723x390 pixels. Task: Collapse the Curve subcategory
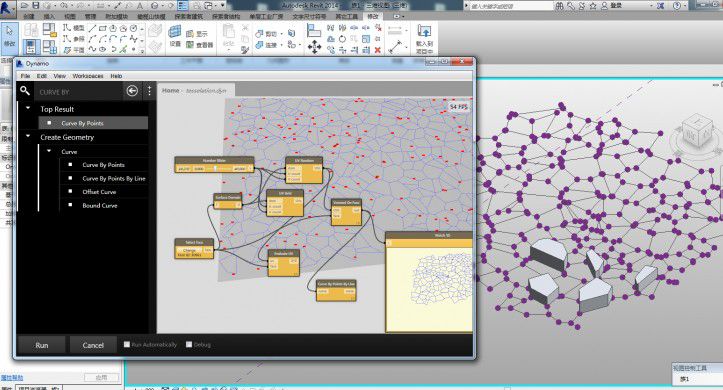tap(49, 151)
